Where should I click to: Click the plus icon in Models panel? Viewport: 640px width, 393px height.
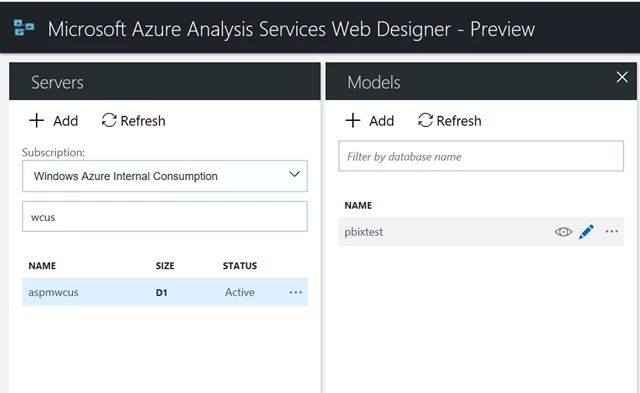tap(353, 120)
